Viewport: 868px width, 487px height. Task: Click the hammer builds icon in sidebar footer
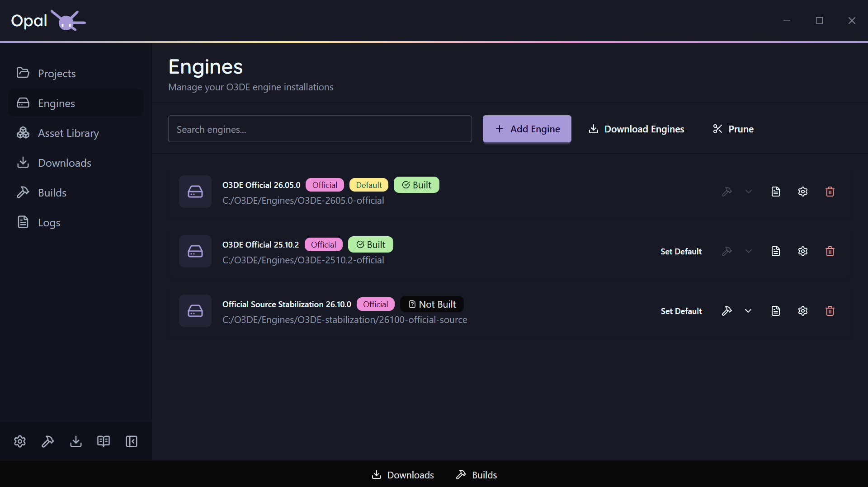click(x=48, y=441)
